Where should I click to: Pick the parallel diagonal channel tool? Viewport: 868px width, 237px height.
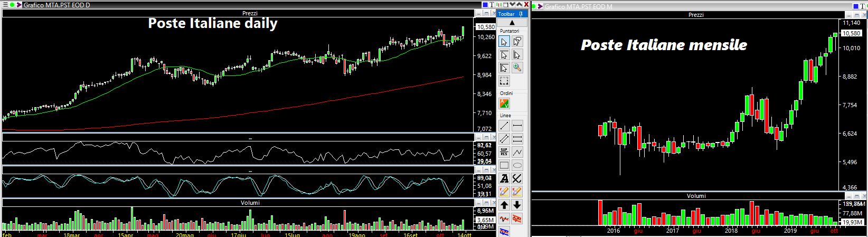504,139
